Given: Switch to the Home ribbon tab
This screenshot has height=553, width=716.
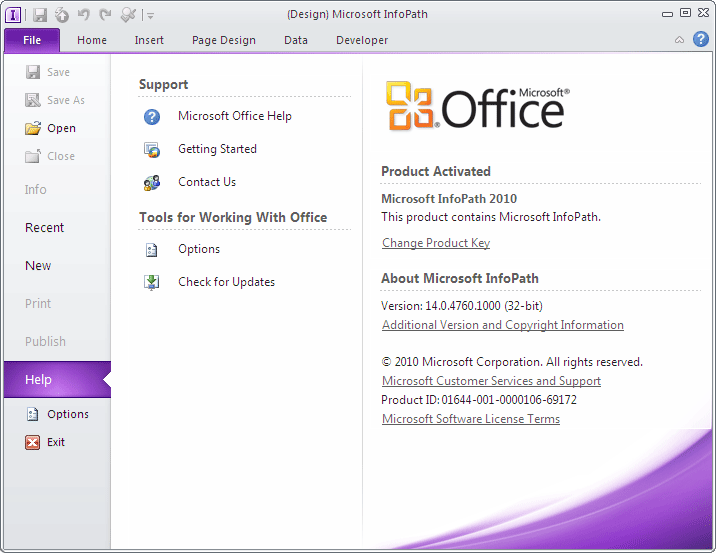Looking at the screenshot, I should point(92,40).
